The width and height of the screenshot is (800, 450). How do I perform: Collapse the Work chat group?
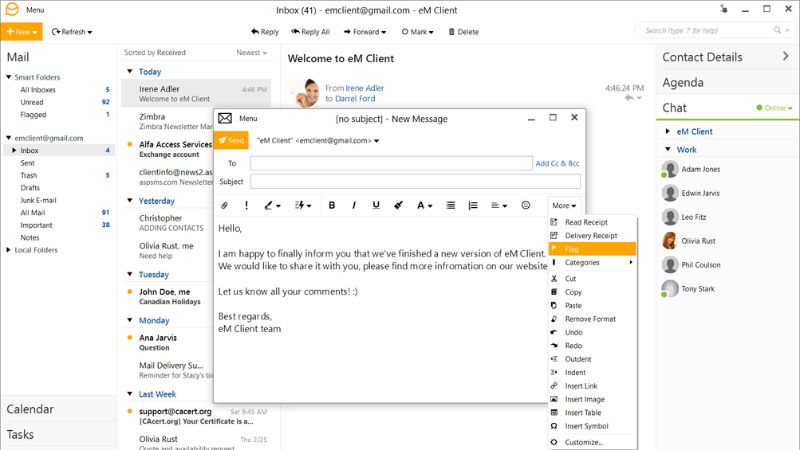667,149
